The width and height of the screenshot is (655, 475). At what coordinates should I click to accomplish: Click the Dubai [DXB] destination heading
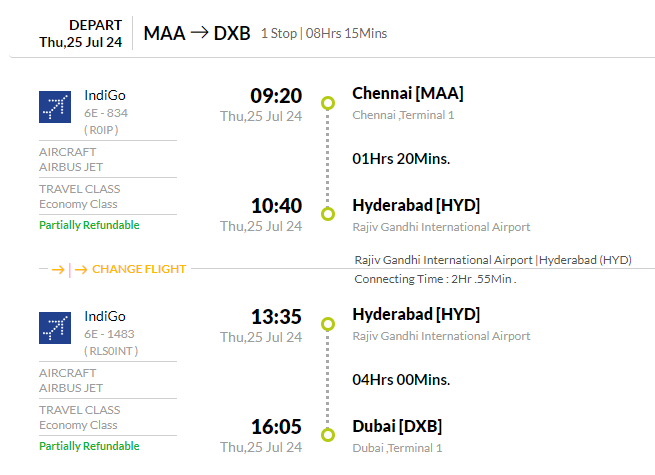click(397, 427)
